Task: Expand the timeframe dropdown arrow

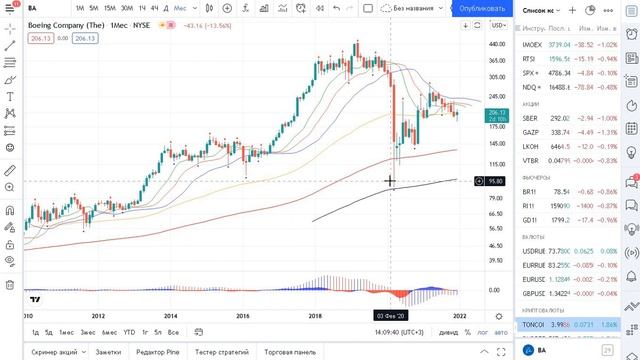Action: click(x=195, y=8)
